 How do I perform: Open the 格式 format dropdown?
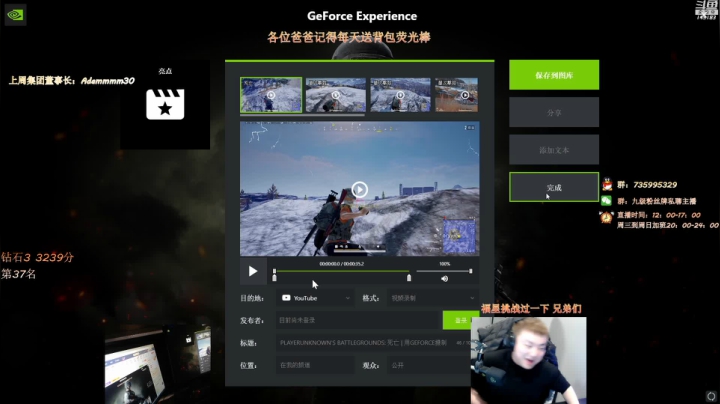pos(433,298)
